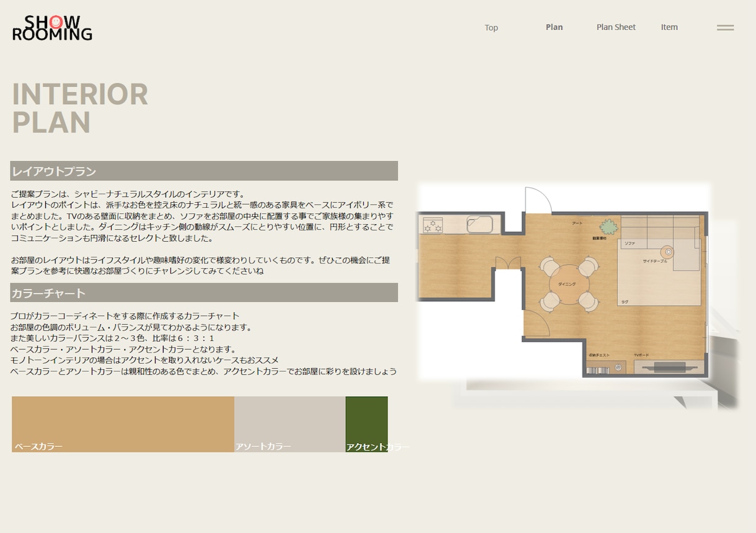756x533 pixels.
Task: Click the tan base color swatch
Action: pyautogui.click(x=123, y=424)
